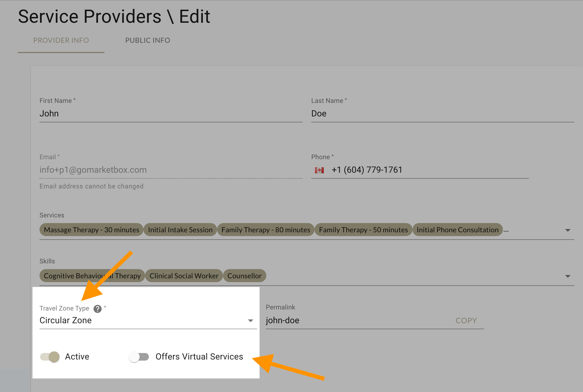Click the phone number input
The image size is (583, 392).
pyautogui.click(x=406, y=170)
